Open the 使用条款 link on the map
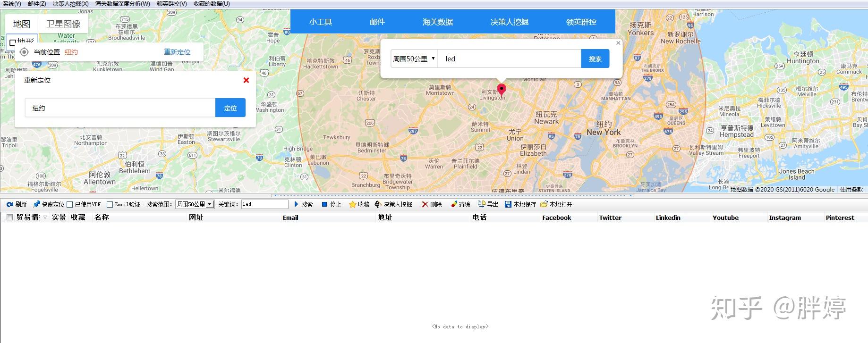The height and width of the screenshot is (343, 868). pyautogui.click(x=851, y=189)
